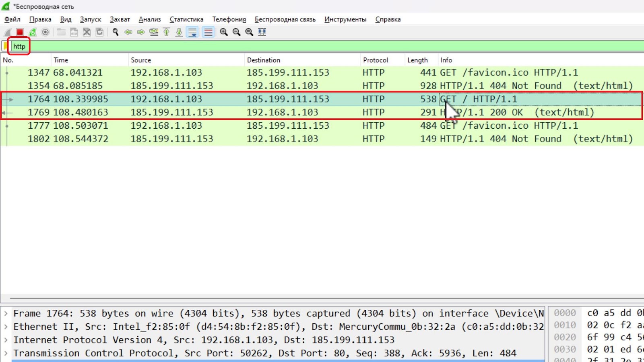Open capture options gear icon
The image size is (644, 362).
pos(45,32)
